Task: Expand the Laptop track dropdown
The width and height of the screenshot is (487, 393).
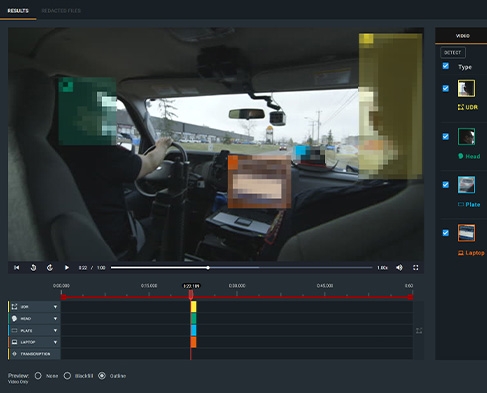Action: pos(55,342)
